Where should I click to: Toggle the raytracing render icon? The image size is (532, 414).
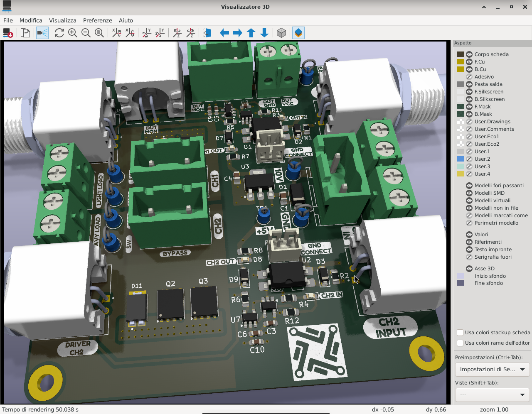click(x=42, y=33)
